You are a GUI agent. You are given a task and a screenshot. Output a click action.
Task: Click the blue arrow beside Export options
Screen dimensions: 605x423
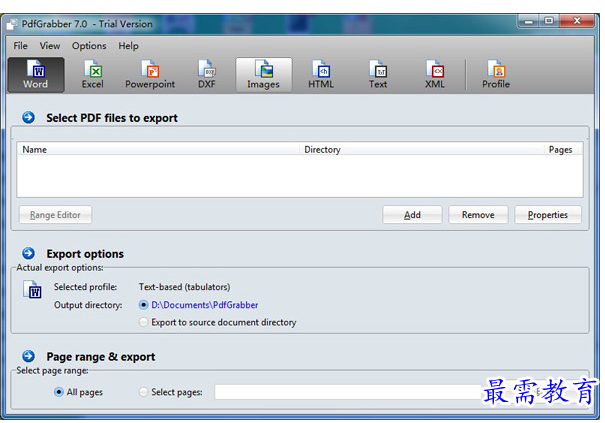coord(28,253)
